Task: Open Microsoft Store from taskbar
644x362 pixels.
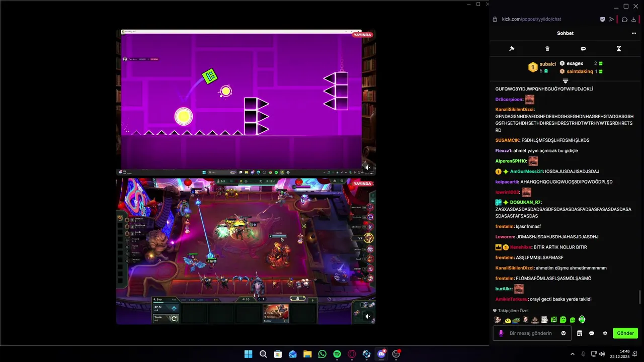Action: point(278,354)
